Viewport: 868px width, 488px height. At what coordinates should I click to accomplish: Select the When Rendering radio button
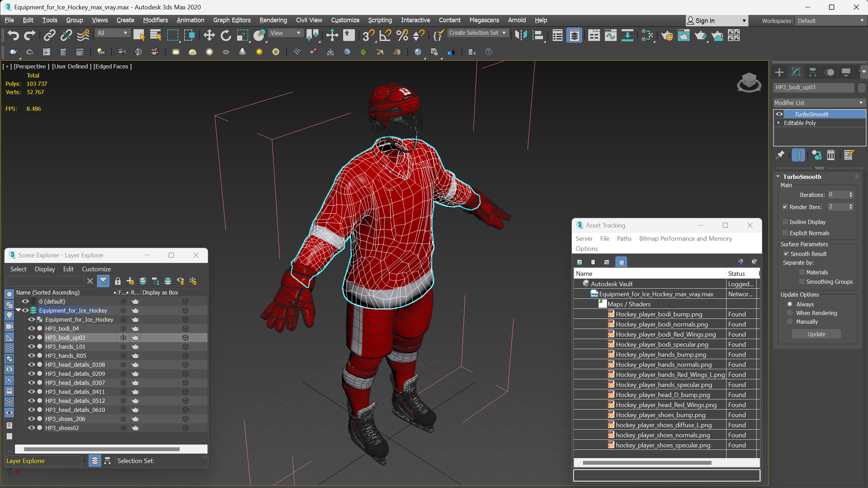pyautogui.click(x=790, y=313)
